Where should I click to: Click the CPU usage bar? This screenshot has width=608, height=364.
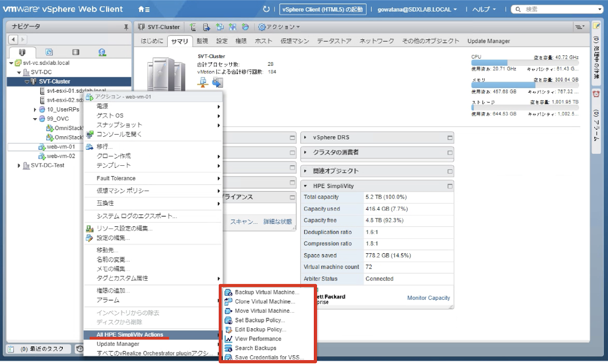pos(525,63)
